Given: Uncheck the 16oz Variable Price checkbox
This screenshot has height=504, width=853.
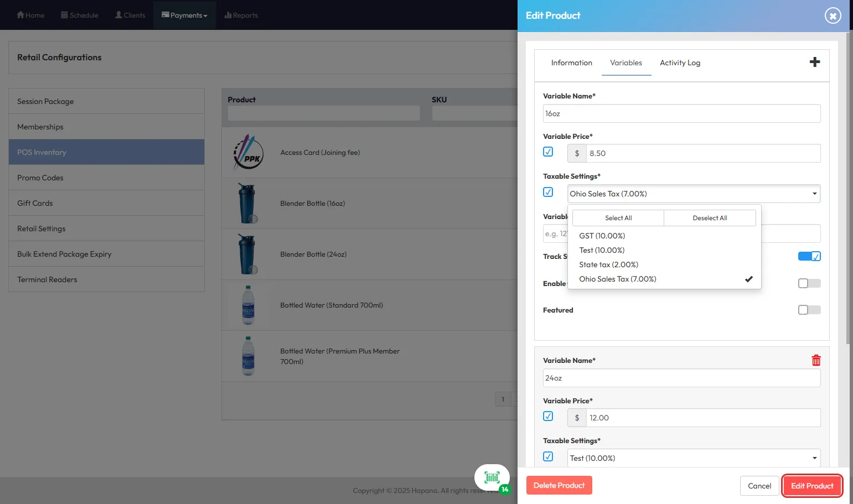Looking at the screenshot, I should tap(548, 152).
